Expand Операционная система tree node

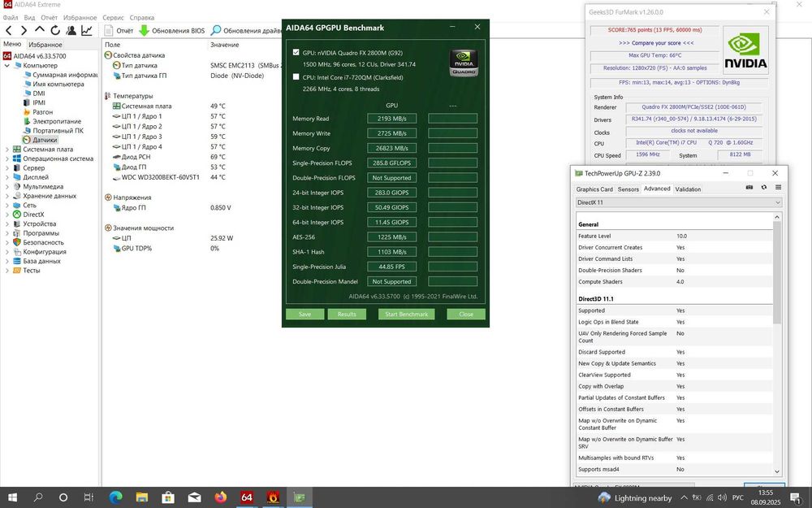pos(6,158)
